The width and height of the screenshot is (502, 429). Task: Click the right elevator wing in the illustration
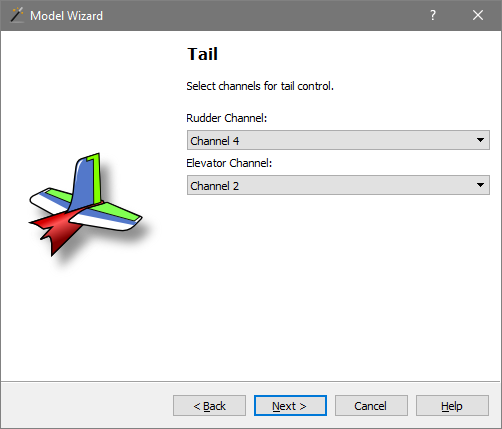pyautogui.click(x=108, y=217)
